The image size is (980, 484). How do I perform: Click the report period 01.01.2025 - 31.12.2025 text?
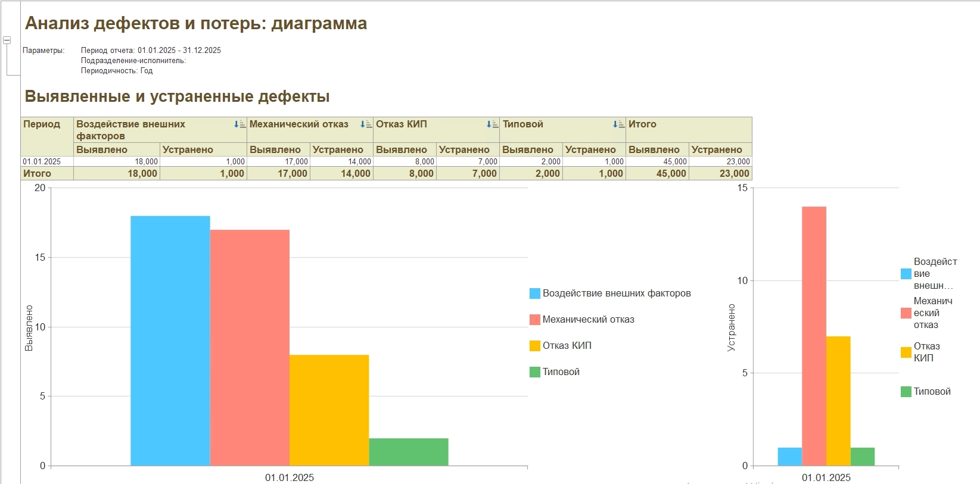pyautogui.click(x=179, y=51)
